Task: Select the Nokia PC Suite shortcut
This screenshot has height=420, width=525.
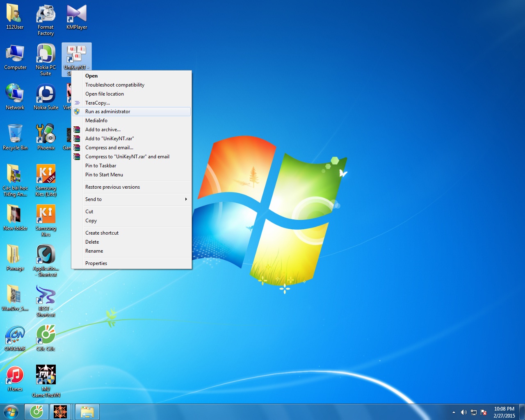Action: [46, 60]
